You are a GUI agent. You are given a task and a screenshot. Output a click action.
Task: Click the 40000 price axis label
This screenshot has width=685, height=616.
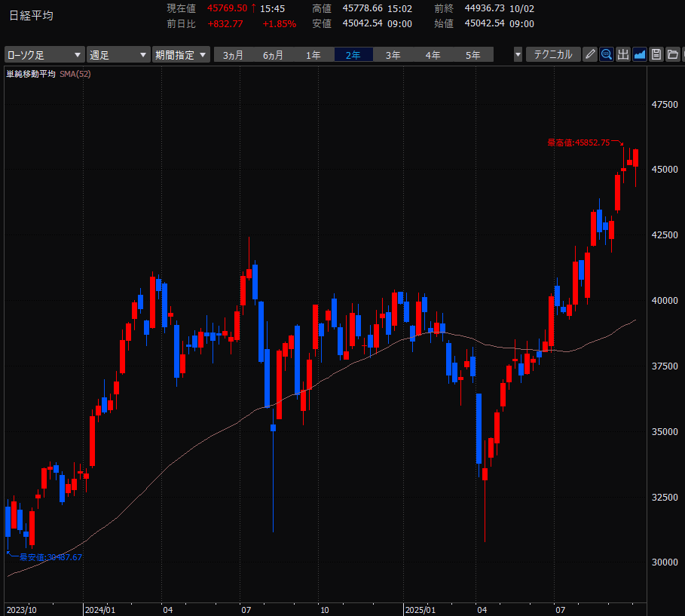665,300
